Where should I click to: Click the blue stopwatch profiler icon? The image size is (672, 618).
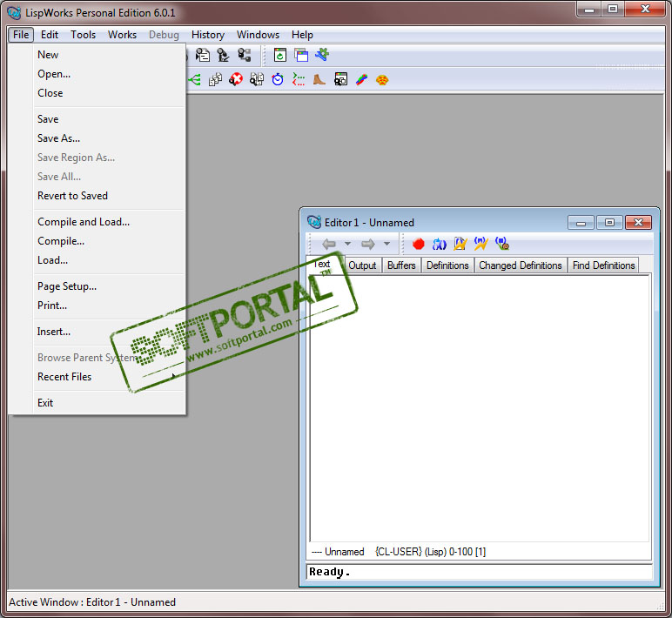pyautogui.click(x=278, y=80)
